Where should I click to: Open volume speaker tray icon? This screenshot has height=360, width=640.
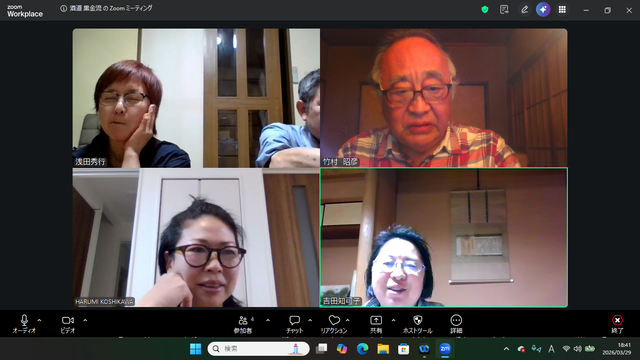pos(578,349)
